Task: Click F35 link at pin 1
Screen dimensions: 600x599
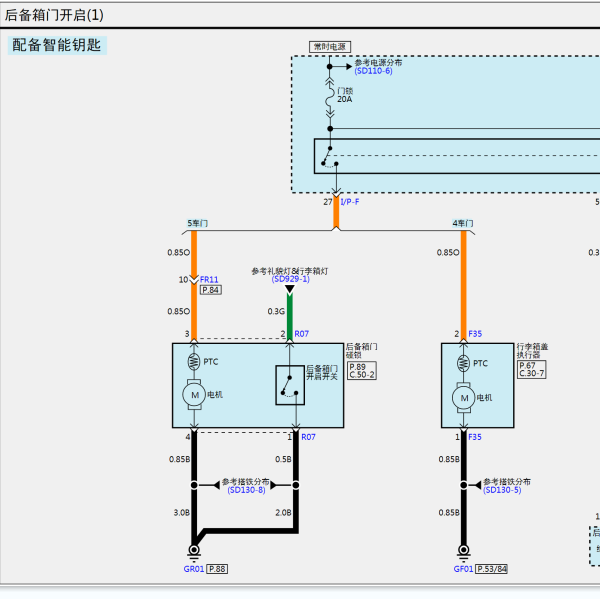Action: click(475, 437)
